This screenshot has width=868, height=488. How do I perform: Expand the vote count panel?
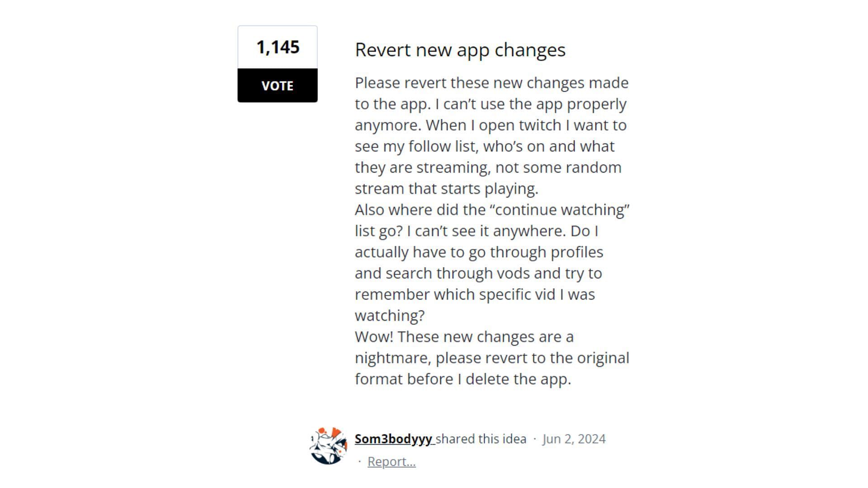click(x=277, y=47)
